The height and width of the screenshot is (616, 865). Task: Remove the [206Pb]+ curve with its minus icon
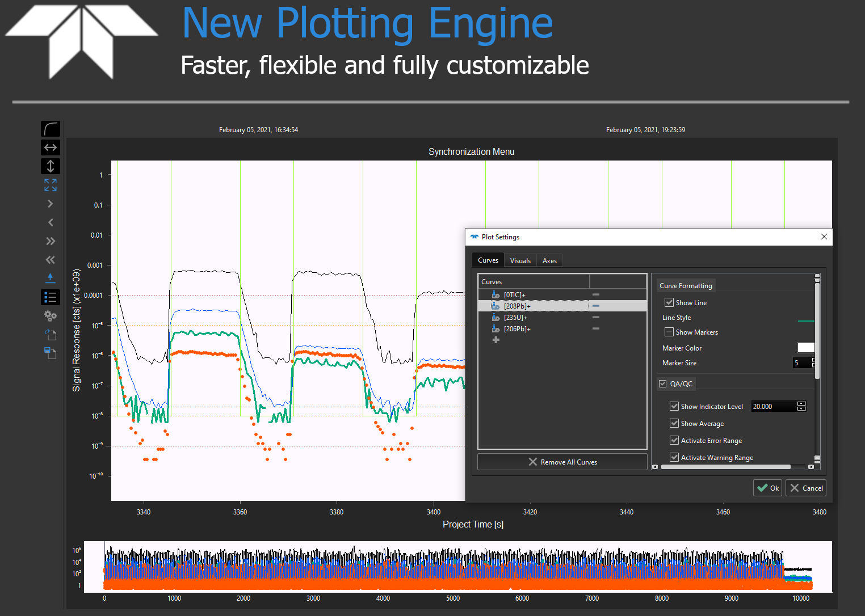[x=596, y=328]
